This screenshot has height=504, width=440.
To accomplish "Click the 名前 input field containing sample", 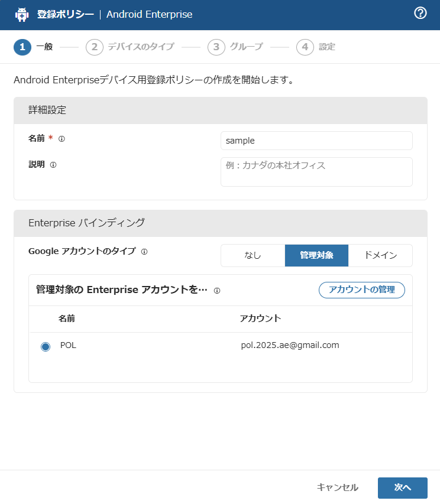I will (316, 141).
